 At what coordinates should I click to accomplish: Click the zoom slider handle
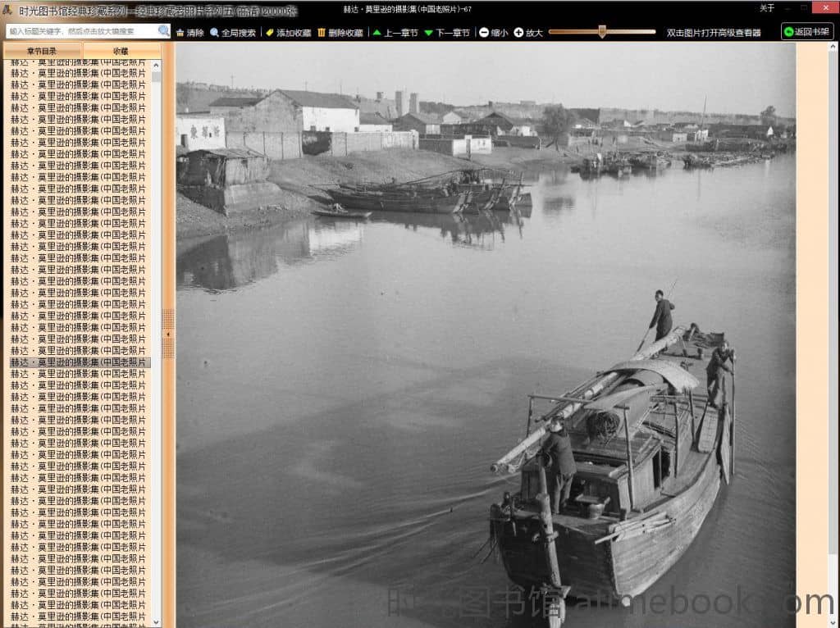[x=602, y=32]
